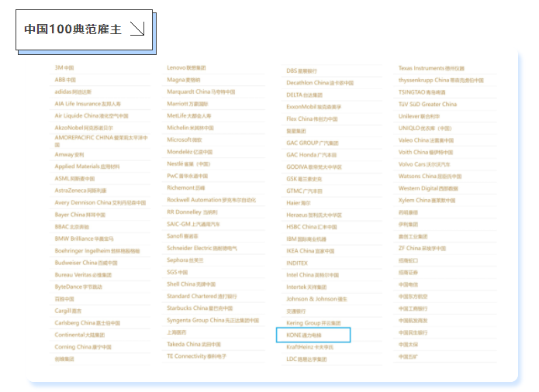Open Air Liquide China
539x392 pixels.
click(92, 115)
